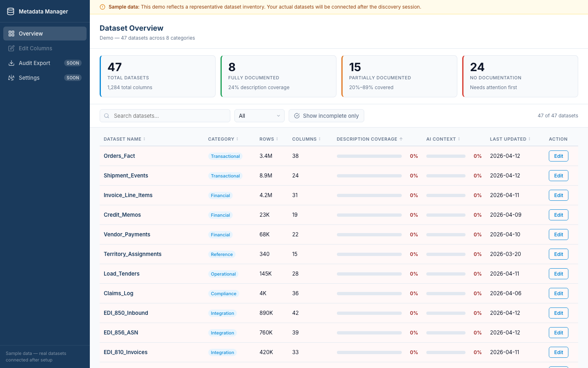The height and width of the screenshot is (368, 588).
Task: Click Claims_Log description coverage bar
Action: coord(369,294)
